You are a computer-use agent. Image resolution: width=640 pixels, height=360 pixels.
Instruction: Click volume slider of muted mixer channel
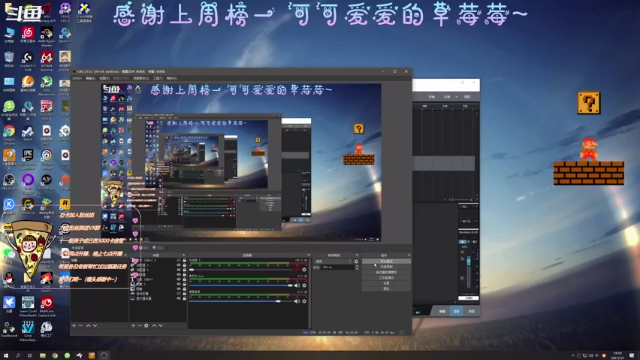241,269
